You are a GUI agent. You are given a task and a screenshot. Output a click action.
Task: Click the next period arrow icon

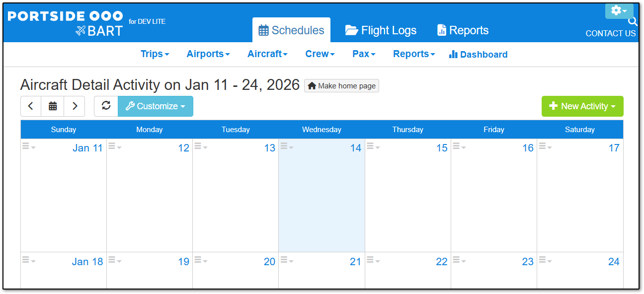(x=75, y=106)
